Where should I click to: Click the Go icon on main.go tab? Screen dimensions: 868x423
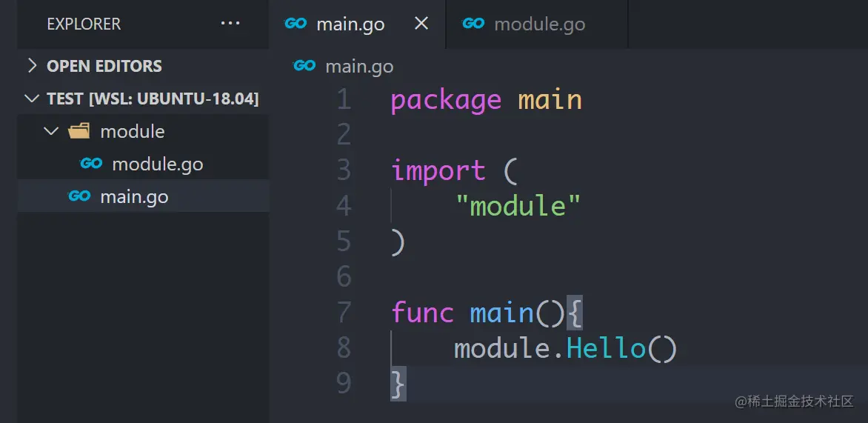pos(296,24)
